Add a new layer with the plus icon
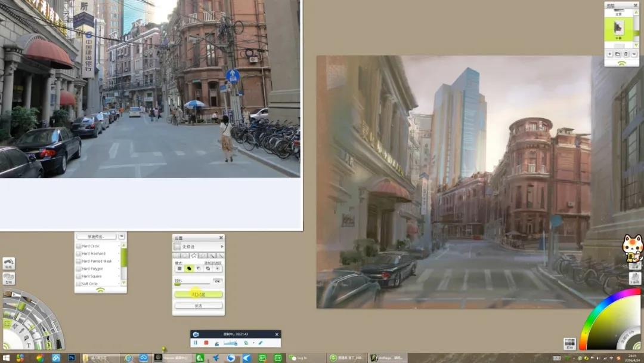The height and width of the screenshot is (363, 644). tap(610, 54)
